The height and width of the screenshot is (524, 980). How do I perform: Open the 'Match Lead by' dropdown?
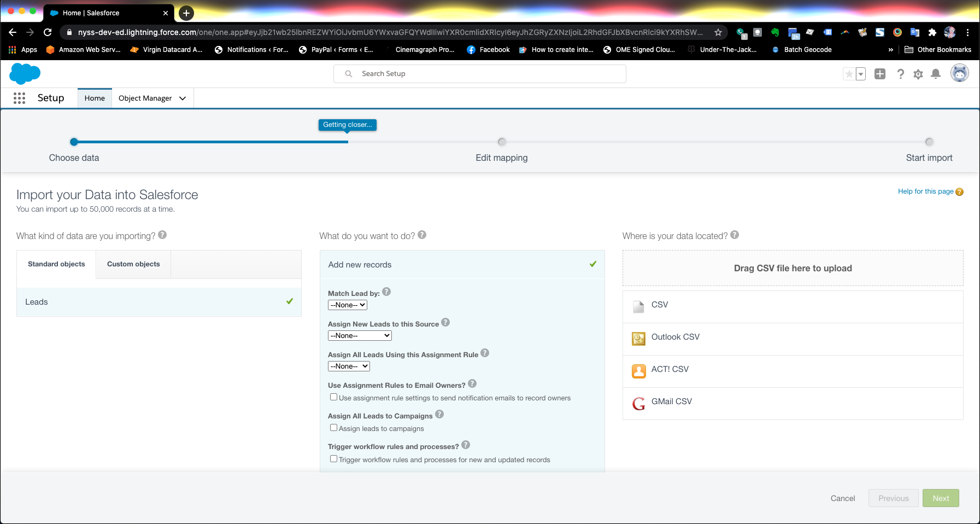point(348,305)
